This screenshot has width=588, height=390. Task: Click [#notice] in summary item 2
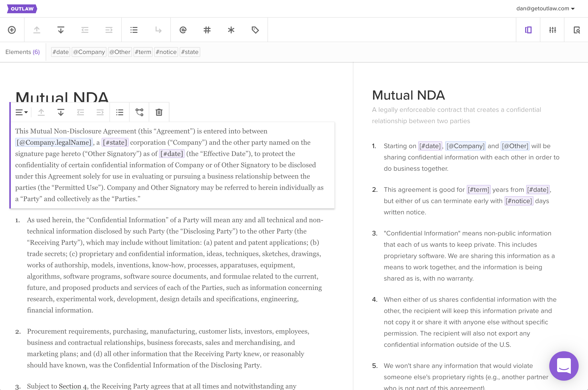[519, 201]
